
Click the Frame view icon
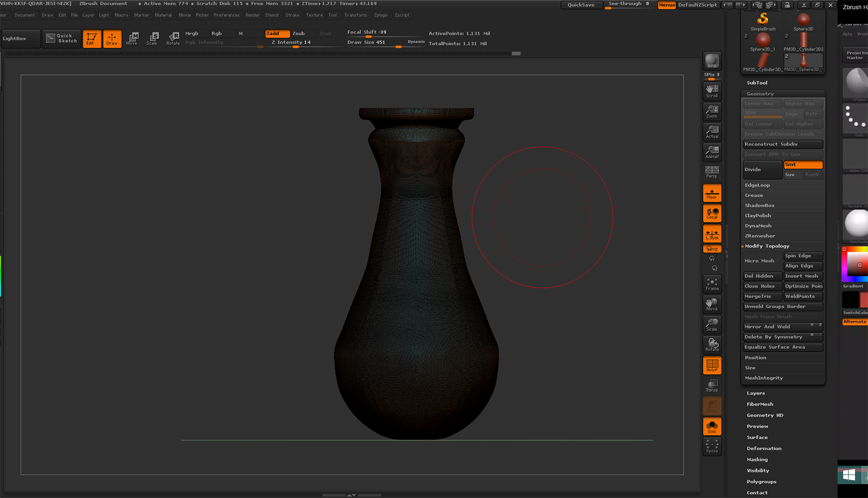(712, 284)
